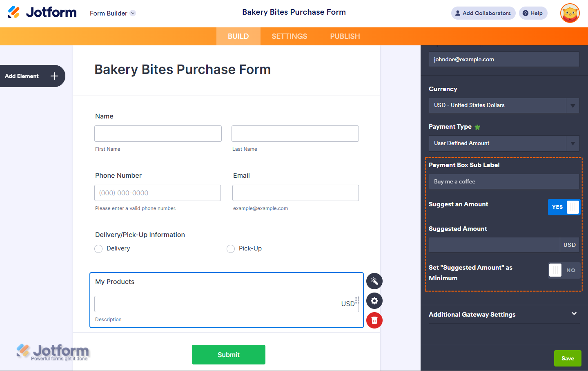
Task: Open the gear properties icon for My Products
Action: coord(374,301)
